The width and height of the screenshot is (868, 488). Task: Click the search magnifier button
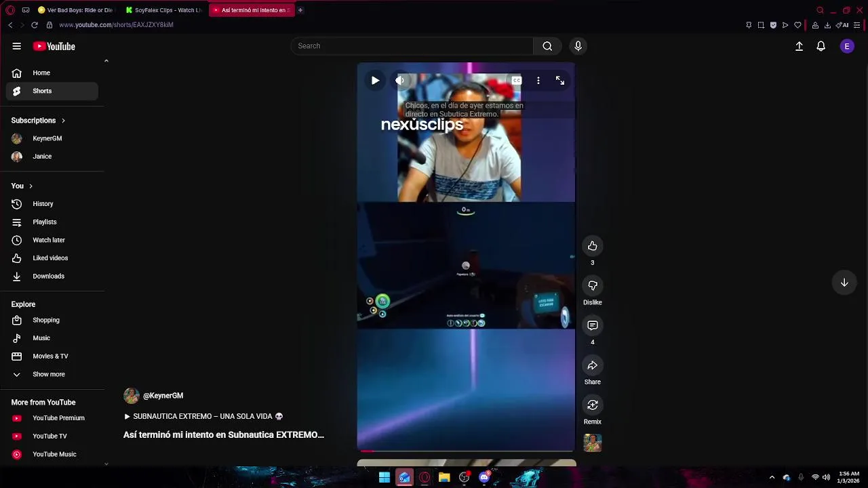pos(547,46)
